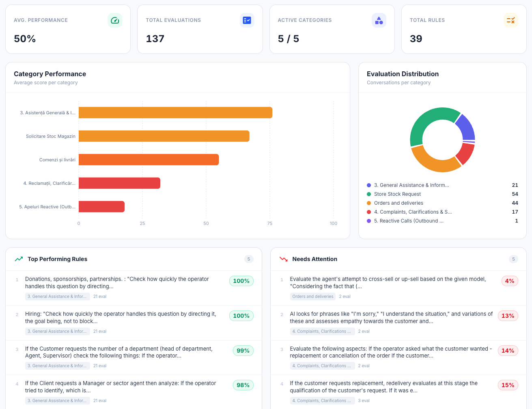Click the Complaints, Clarifications category tag
532x409 pixels.
[322, 331]
